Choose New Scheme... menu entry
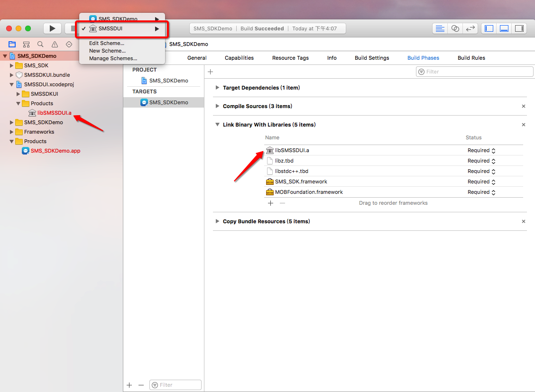This screenshot has height=392, width=535. tap(107, 51)
